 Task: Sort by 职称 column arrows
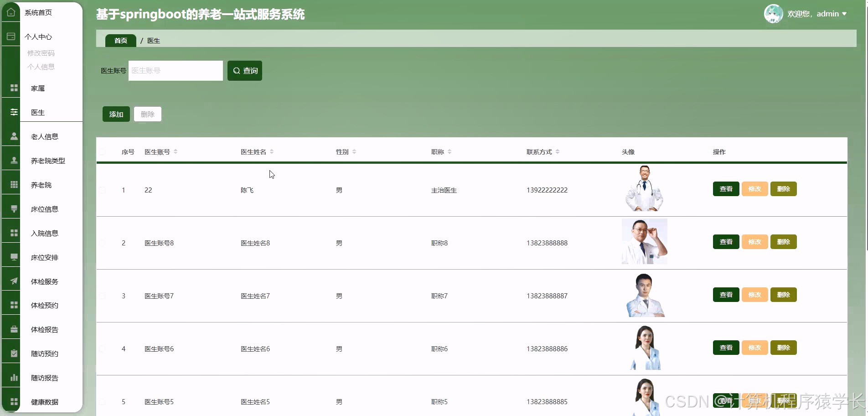click(449, 152)
